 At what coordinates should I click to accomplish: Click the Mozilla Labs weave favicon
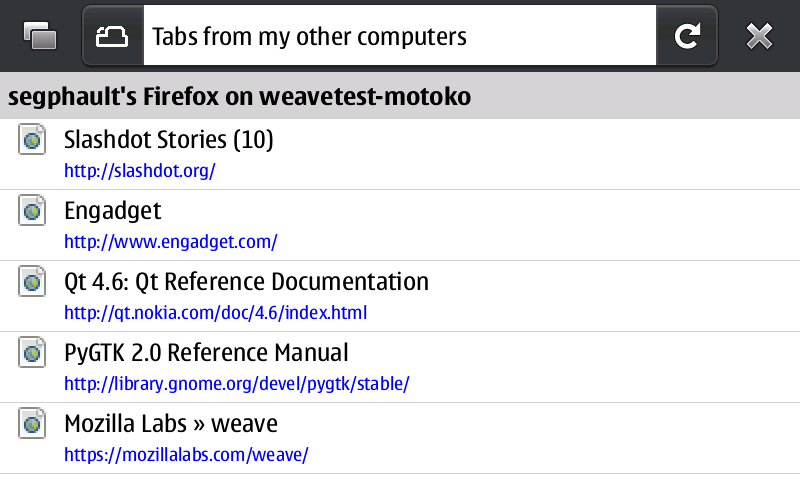pos(32,423)
